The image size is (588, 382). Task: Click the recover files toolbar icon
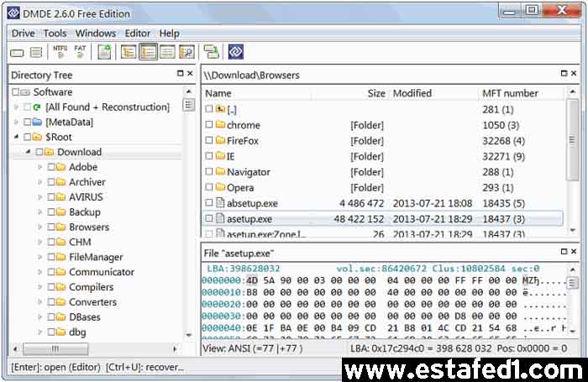pyautogui.click(x=211, y=52)
